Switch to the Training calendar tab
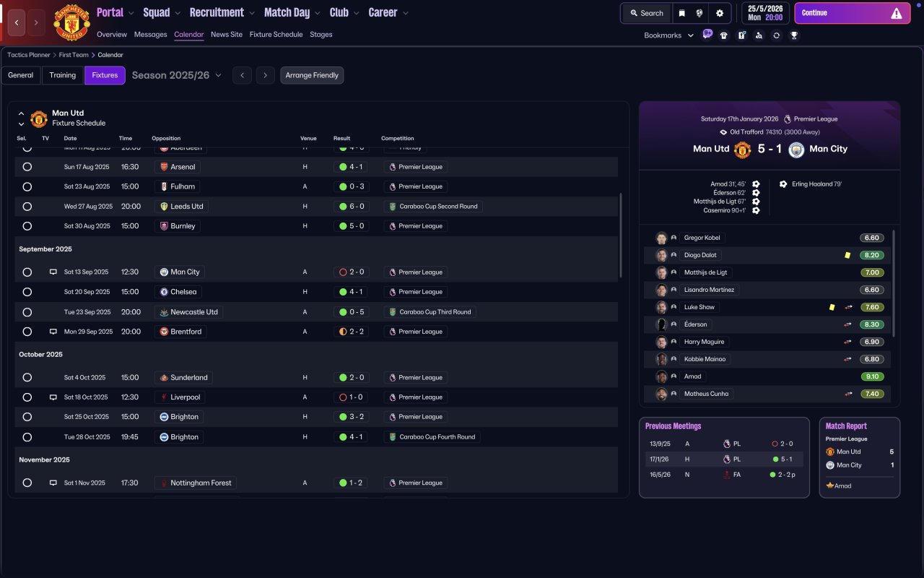This screenshot has height=578, width=924. 63,75
